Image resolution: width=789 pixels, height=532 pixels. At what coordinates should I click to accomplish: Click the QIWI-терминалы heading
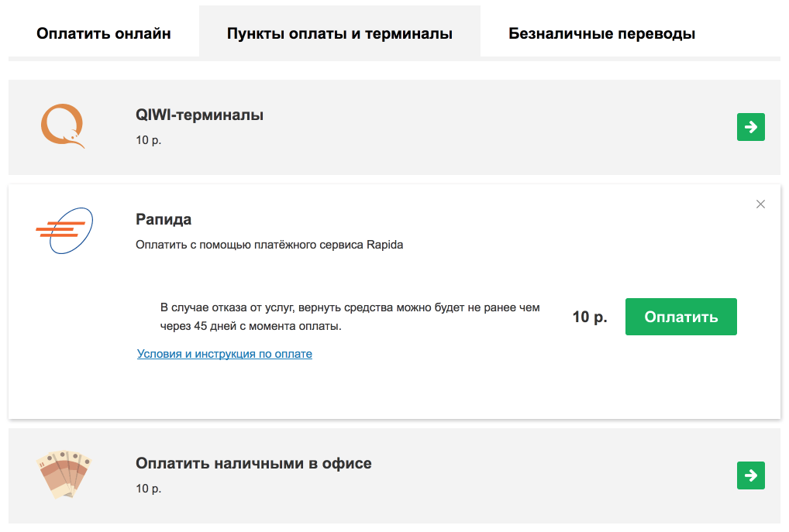coord(199,115)
